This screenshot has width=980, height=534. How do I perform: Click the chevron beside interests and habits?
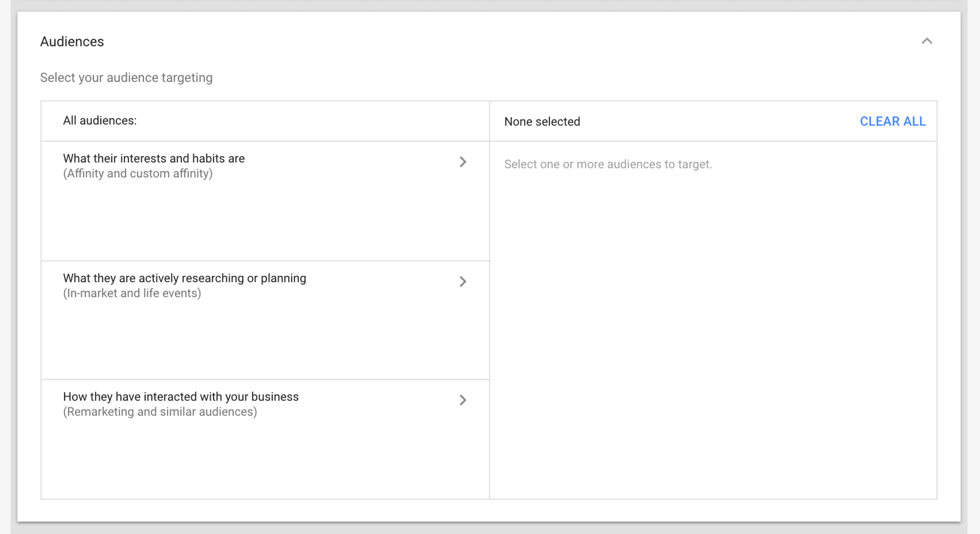(x=463, y=162)
